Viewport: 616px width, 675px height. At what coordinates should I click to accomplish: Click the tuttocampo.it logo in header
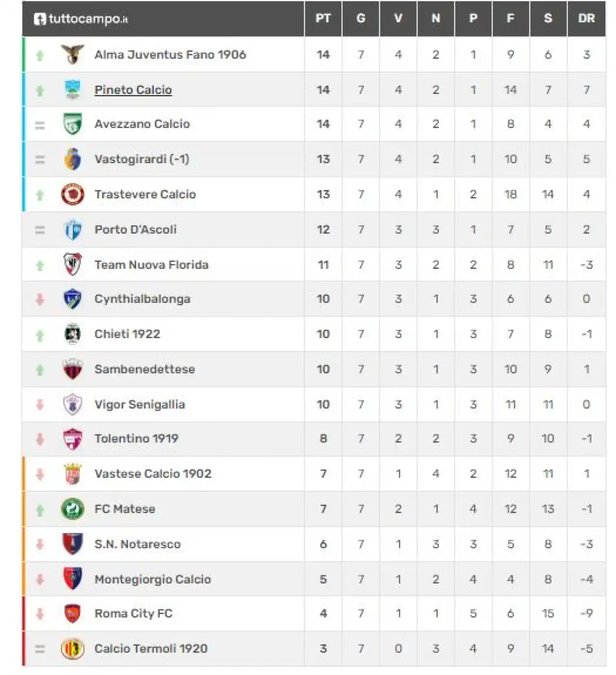(x=81, y=19)
